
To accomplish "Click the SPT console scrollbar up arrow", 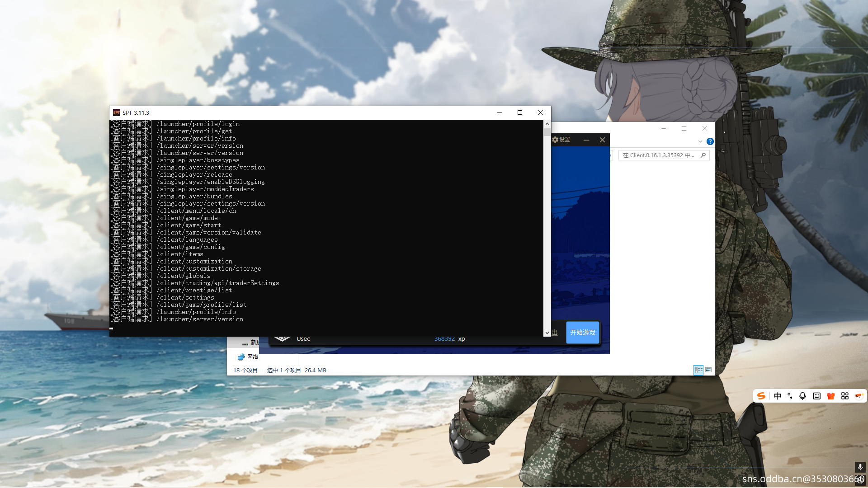I will [547, 124].
